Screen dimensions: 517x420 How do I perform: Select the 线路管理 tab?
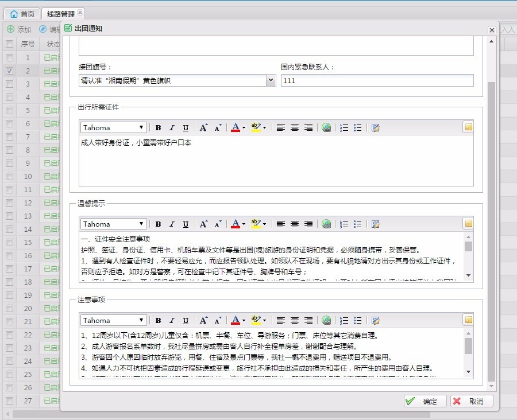click(60, 14)
